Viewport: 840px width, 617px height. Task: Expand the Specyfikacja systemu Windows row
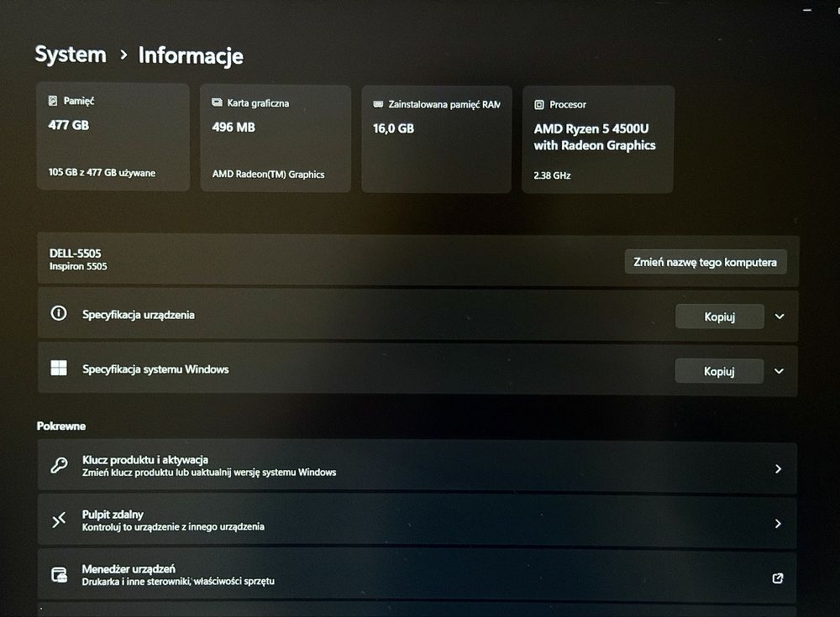(417, 370)
